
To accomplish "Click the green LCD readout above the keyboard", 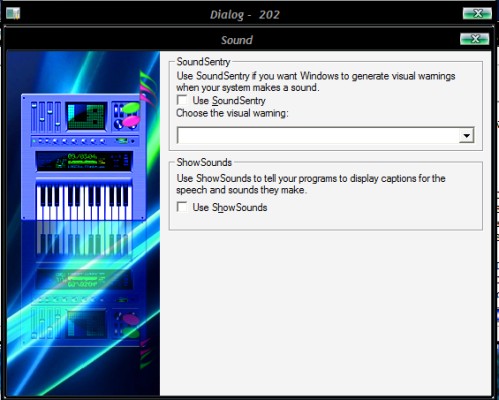I will (x=84, y=161).
